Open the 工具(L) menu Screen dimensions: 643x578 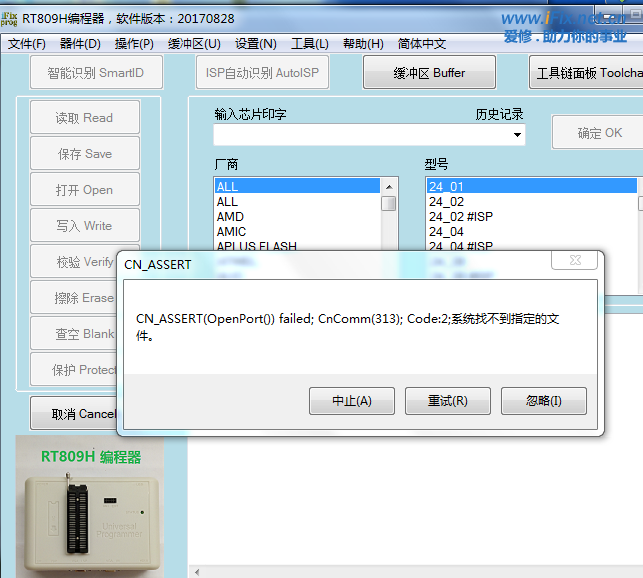tap(310, 43)
